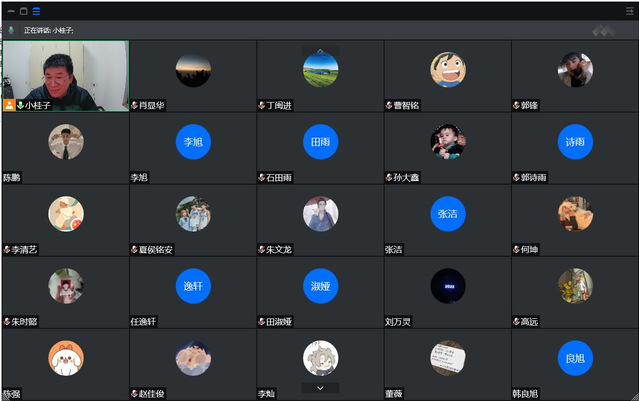Click 曹智铭's cartoon avatar picture
639x401 pixels.
[447, 69]
